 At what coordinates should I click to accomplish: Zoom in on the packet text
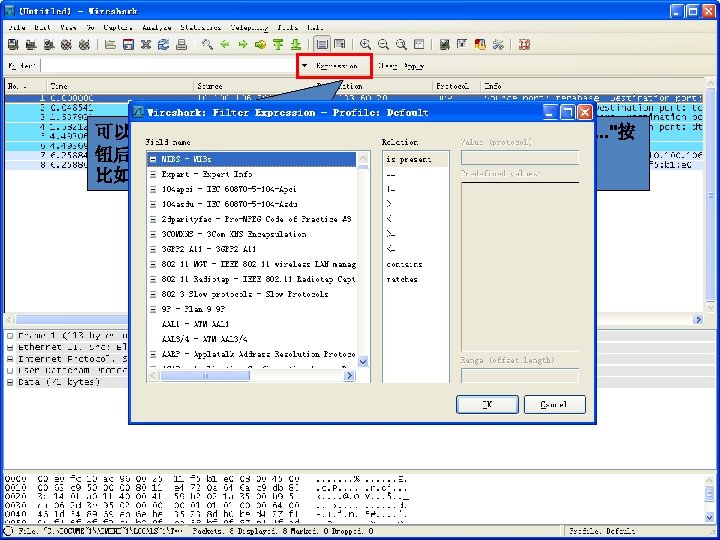coord(366,45)
